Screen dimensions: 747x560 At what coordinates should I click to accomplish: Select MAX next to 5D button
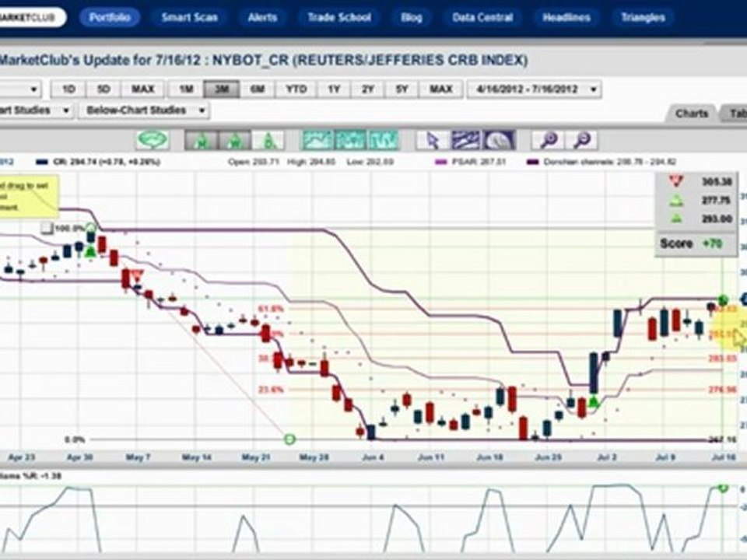[142, 89]
